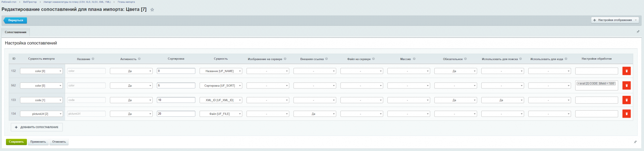This screenshot has height=151, width=644.
Task: Select the Сопоставления tab
Action: click(15, 32)
